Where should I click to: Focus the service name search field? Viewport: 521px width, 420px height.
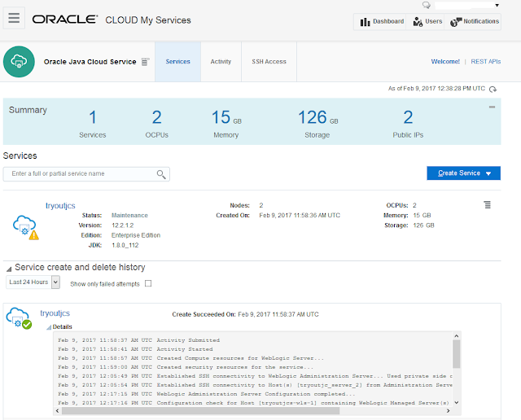point(80,174)
